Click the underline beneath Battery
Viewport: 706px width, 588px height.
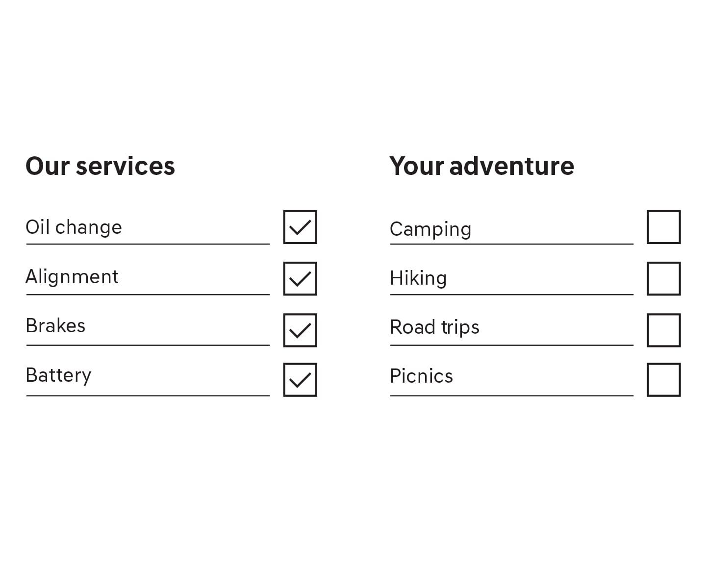[148, 395]
